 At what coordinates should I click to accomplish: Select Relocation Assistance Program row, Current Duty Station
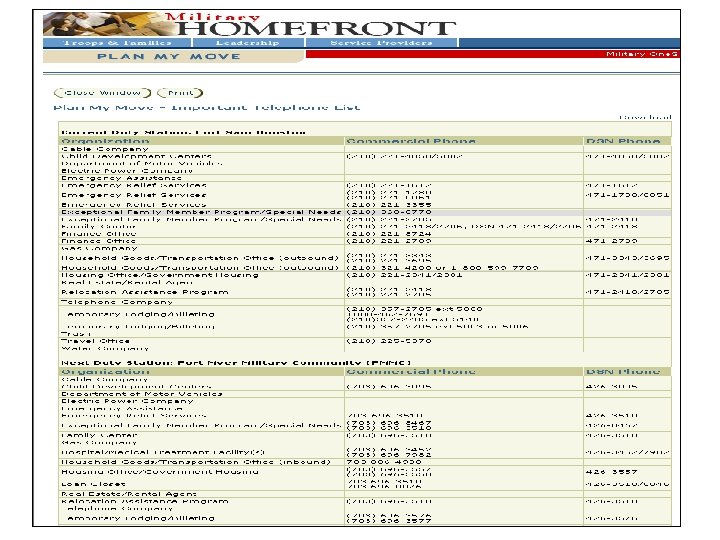click(x=365, y=292)
